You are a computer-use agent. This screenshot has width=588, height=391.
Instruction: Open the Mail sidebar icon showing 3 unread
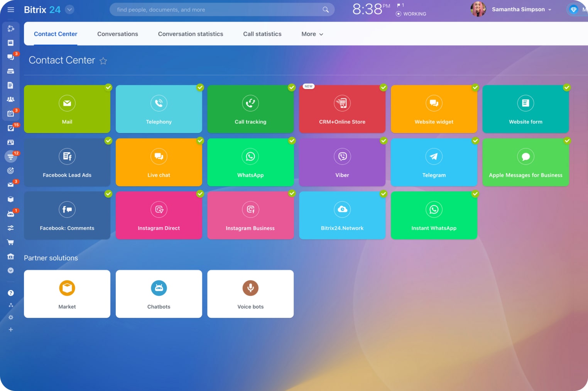pyautogui.click(x=11, y=184)
